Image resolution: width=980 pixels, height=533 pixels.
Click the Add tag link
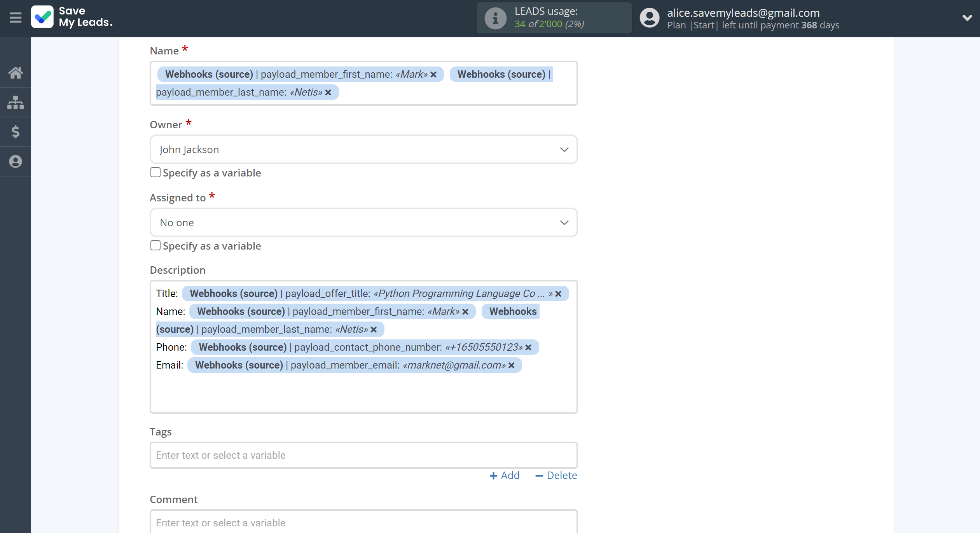(505, 475)
